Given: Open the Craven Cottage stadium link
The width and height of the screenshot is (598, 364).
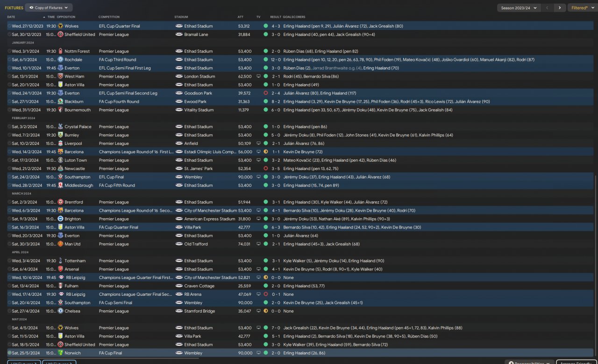Looking at the screenshot, I should (199, 286).
